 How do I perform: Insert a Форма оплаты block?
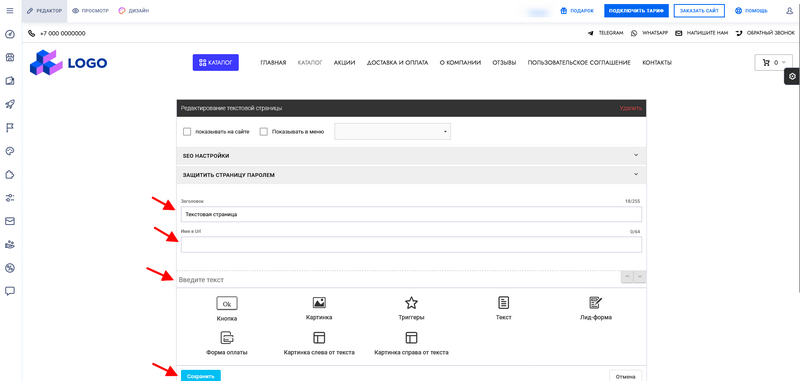[x=227, y=343]
